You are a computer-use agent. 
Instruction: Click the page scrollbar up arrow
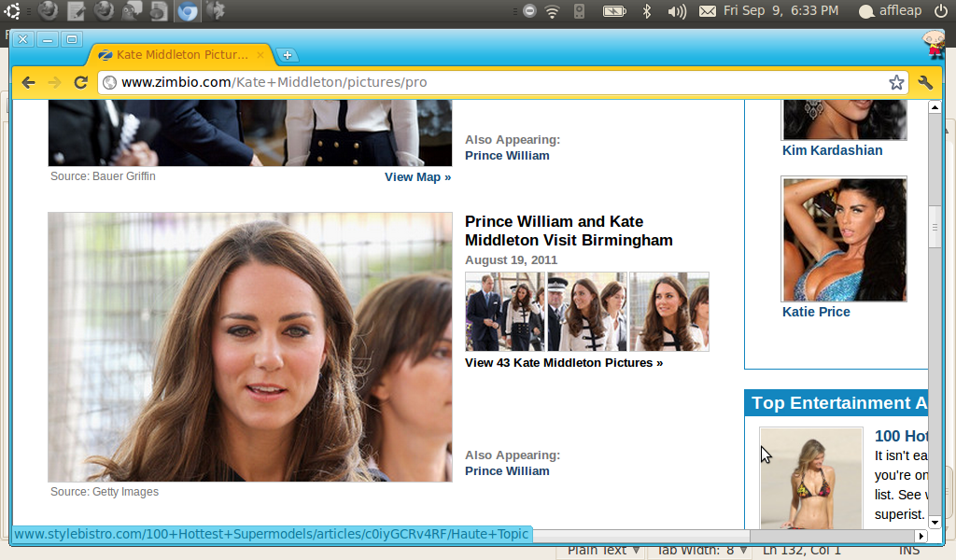[x=935, y=107]
